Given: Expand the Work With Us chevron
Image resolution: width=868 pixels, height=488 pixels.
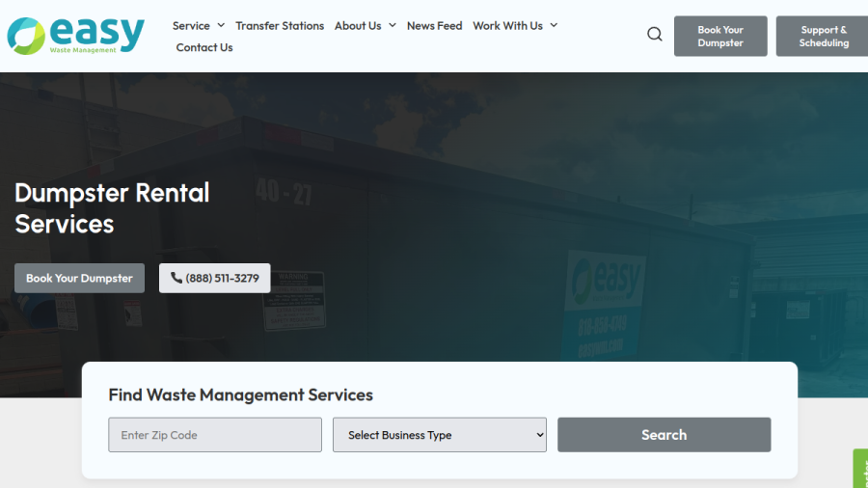Looking at the screenshot, I should point(554,25).
